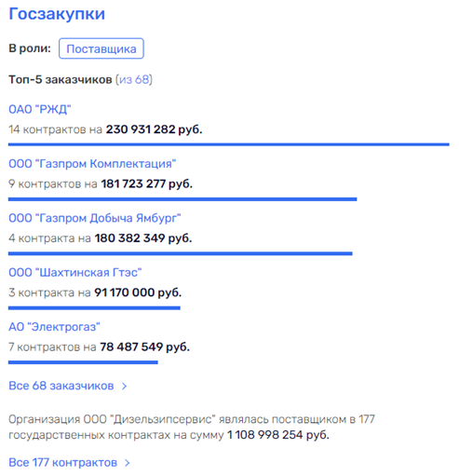Click the 181 723 277 руб. amount
459x476 pixels.
click(147, 184)
